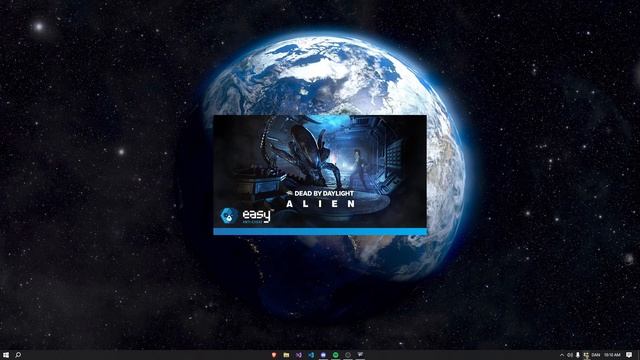Launch Brave browser from taskbar
This screenshot has height=360, width=640.
point(274,355)
